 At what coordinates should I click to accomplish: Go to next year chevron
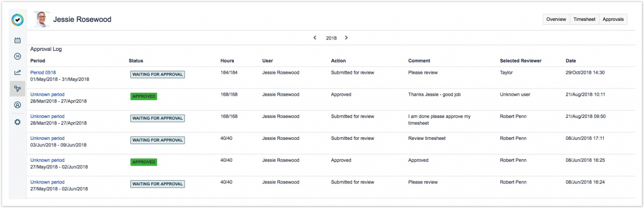point(346,38)
